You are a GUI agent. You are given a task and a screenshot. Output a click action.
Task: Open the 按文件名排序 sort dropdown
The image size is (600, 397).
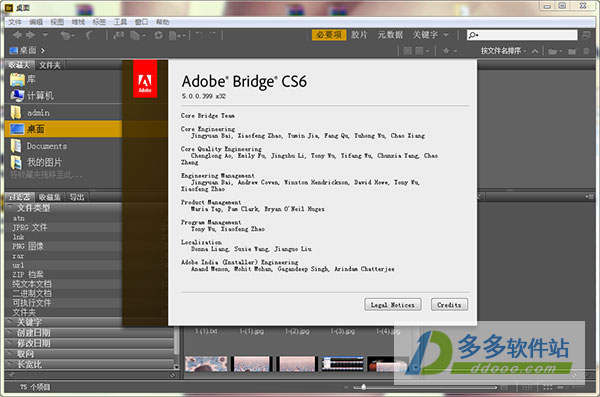503,51
